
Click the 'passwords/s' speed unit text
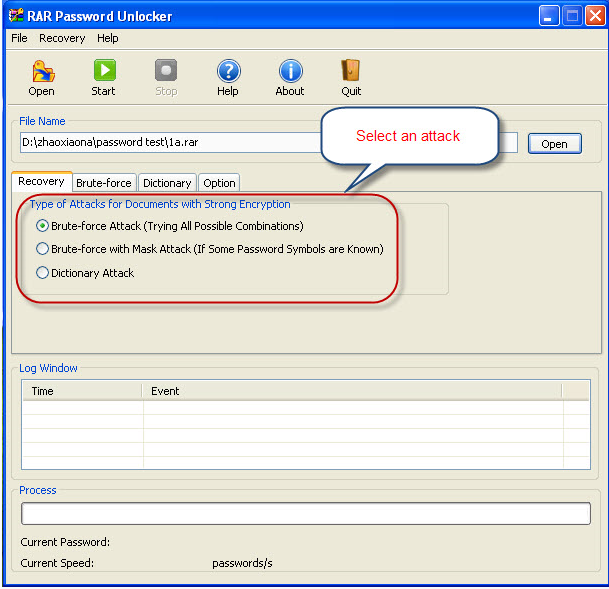coord(242,563)
